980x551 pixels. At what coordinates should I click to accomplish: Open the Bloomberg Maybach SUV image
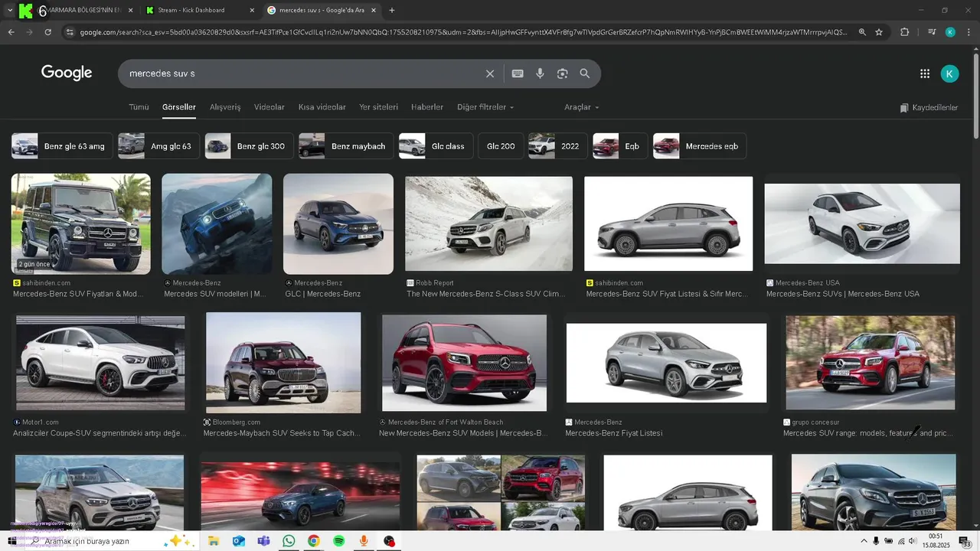283,363
